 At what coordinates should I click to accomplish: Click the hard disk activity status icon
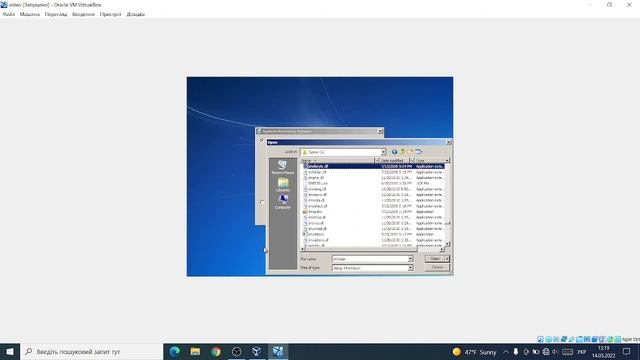pos(540,339)
